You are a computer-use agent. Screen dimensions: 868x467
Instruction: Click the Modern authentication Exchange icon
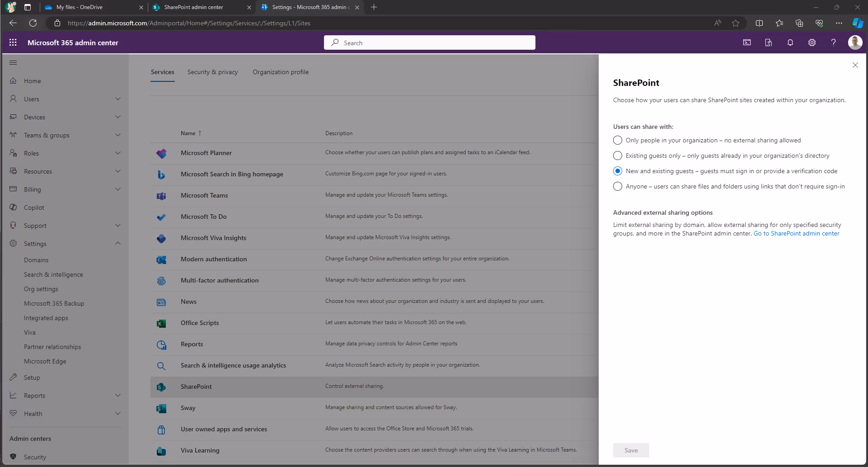(x=161, y=259)
